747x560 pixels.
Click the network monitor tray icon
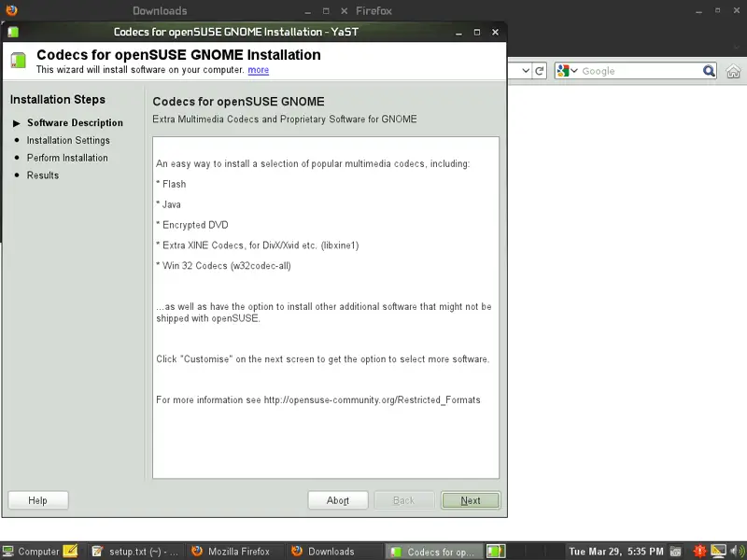pyautogui.click(x=718, y=552)
